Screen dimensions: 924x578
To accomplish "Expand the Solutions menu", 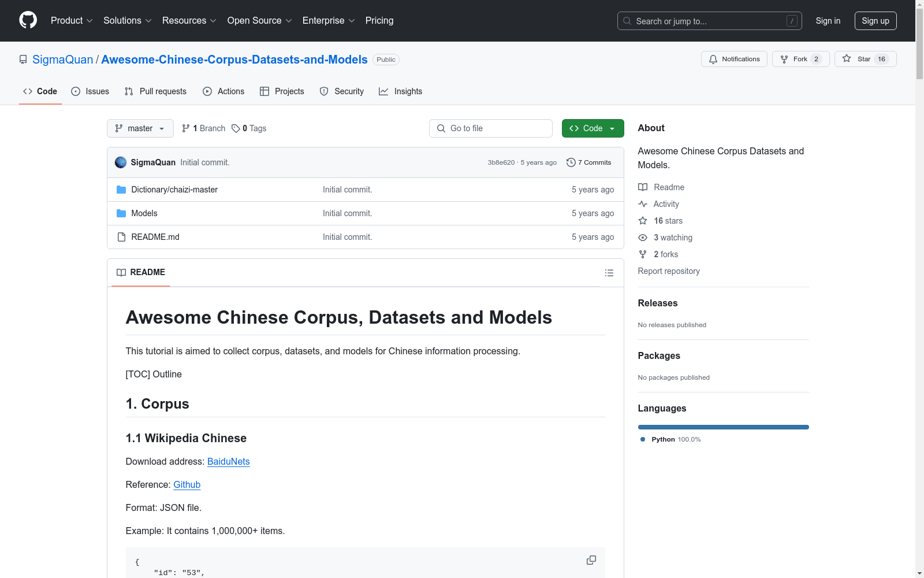I will (x=128, y=21).
